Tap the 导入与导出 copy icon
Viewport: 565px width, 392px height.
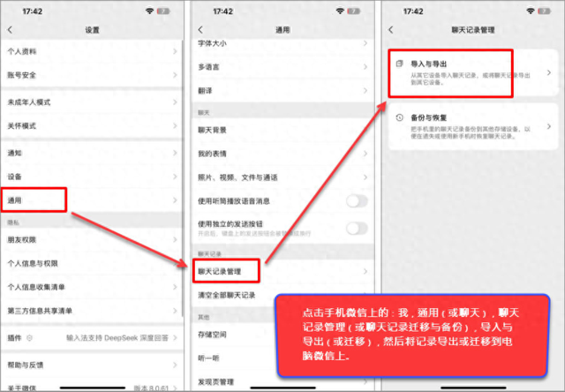(399, 64)
